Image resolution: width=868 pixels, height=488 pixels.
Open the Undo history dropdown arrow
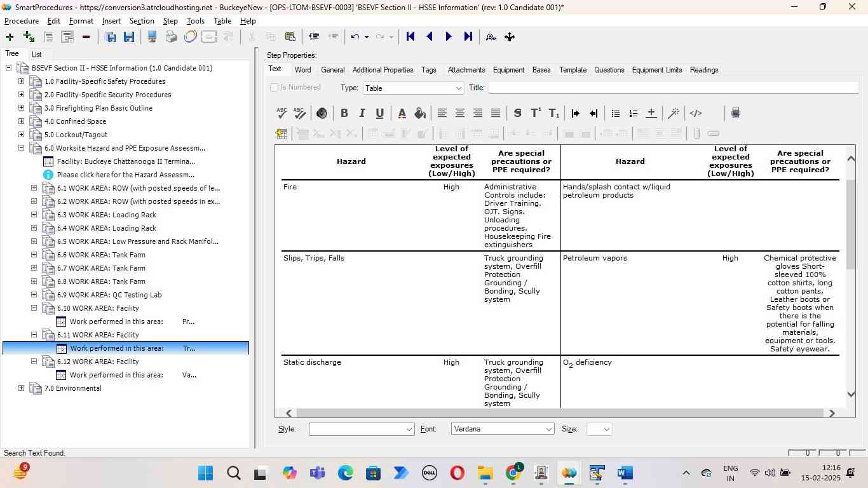pyautogui.click(x=367, y=37)
